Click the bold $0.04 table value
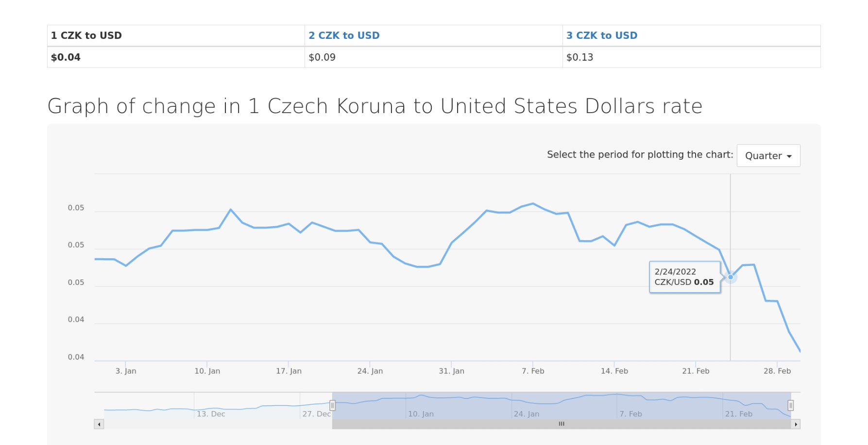This screenshot has height=445, width=868. pos(66,57)
